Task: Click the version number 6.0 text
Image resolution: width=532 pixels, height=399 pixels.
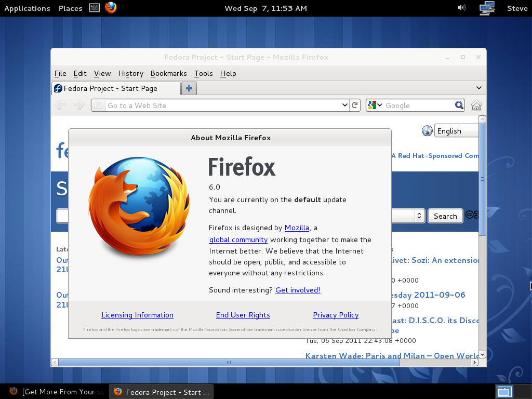Action: click(x=215, y=187)
